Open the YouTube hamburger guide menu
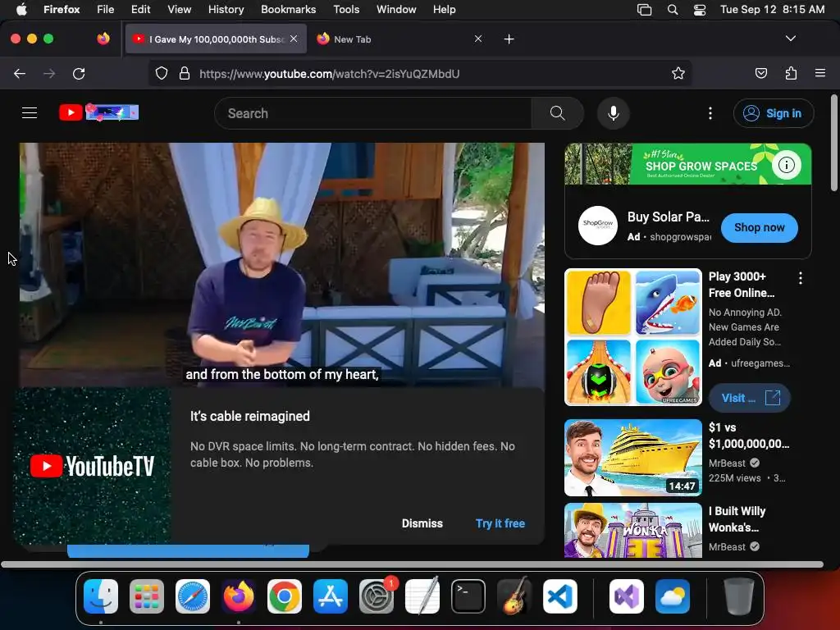This screenshot has width=840, height=630. click(30, 113)
